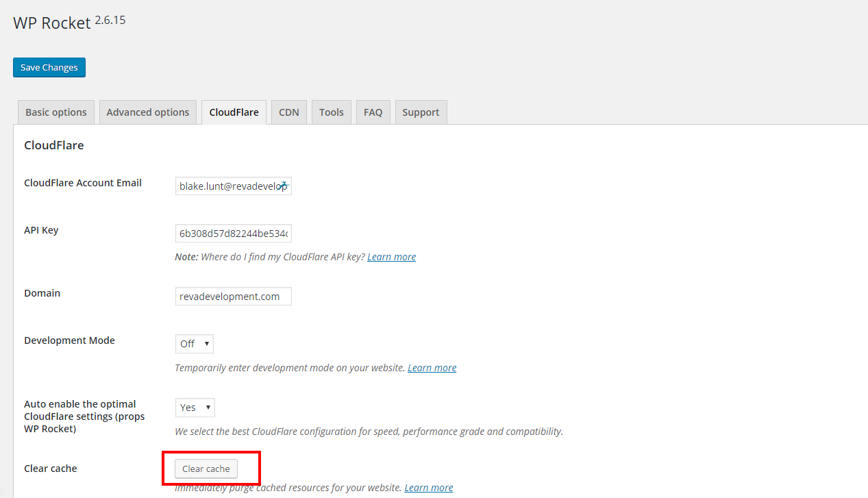Click the Save Changes button
This screenshot has width=868, height=498.
tap(49, 67)
